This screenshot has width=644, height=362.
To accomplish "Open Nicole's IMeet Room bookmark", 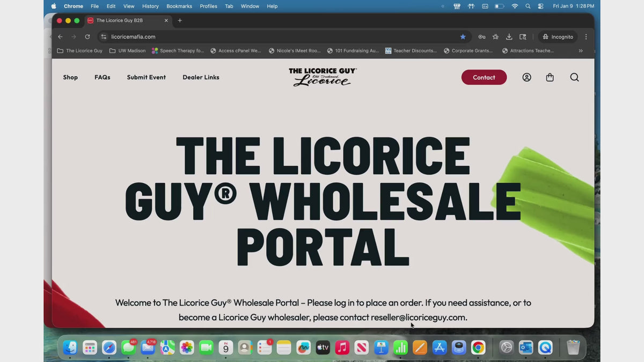I will tap(294, 51).
